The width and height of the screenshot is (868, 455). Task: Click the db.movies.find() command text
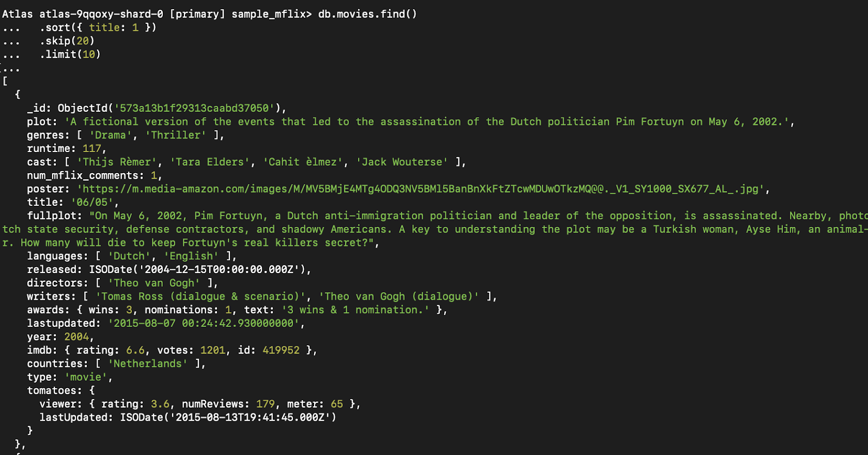[367, 14]
